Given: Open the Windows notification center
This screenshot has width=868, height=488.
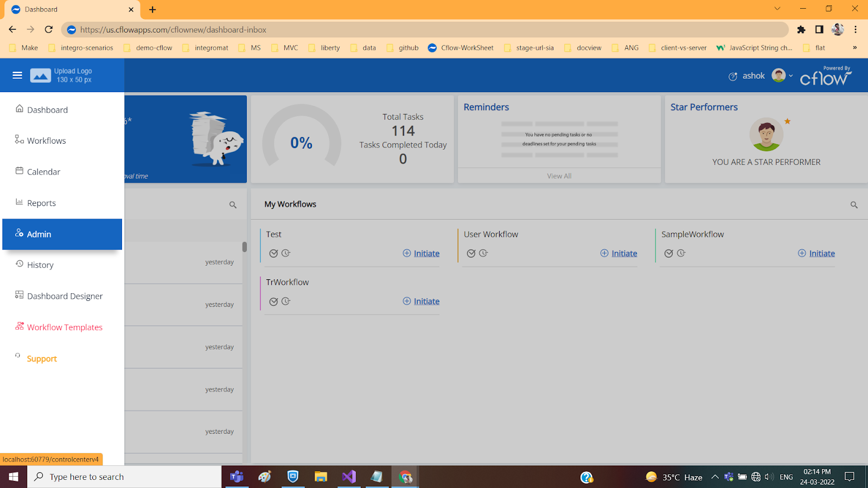Looking at the screenshot, I should click(x=850, y=477).
